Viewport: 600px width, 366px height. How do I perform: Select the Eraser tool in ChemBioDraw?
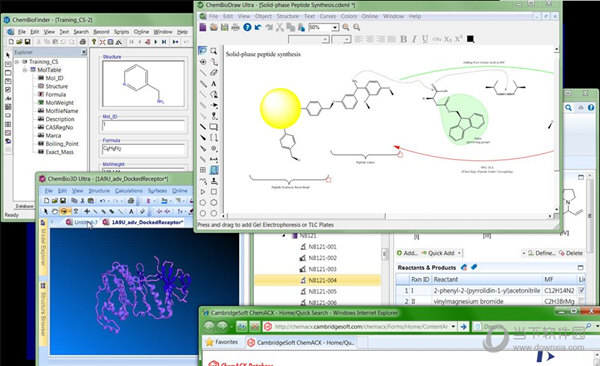tap(214, 72)
